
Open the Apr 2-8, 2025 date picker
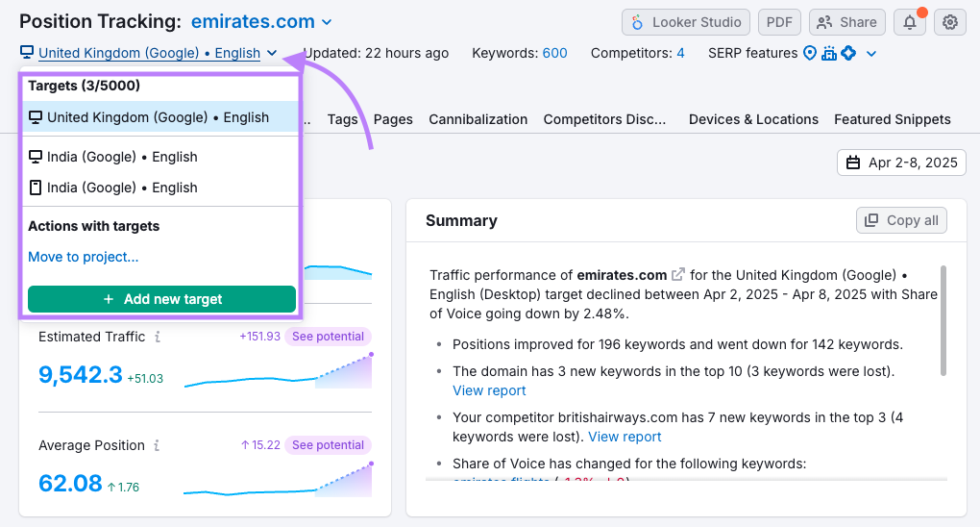pyautogui.click(x=901, y=163)
